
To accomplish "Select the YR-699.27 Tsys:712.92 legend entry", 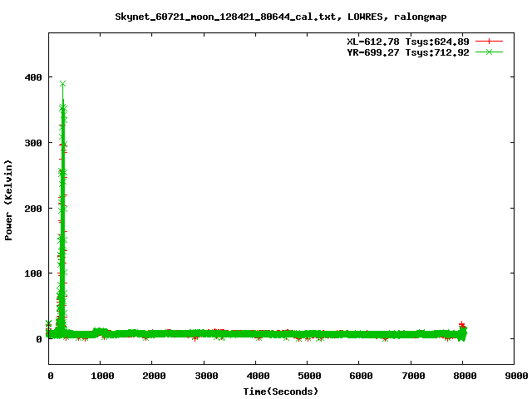I will 408,52.
